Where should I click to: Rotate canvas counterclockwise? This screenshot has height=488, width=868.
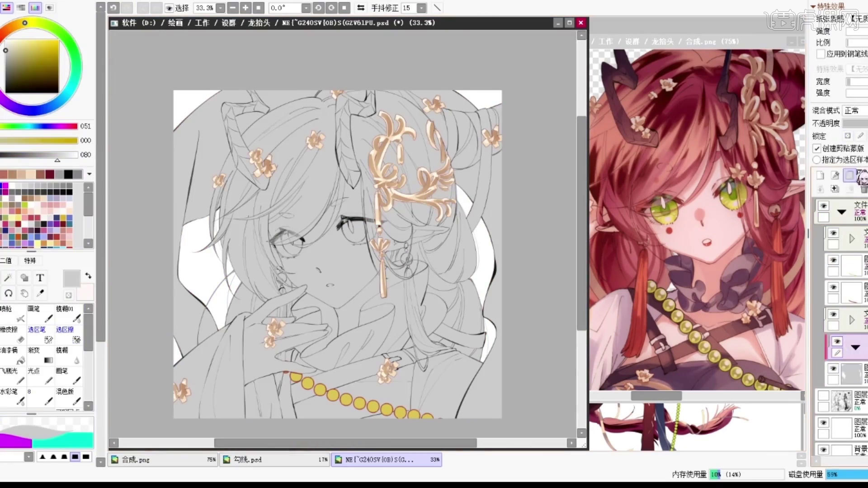point(318,8)
